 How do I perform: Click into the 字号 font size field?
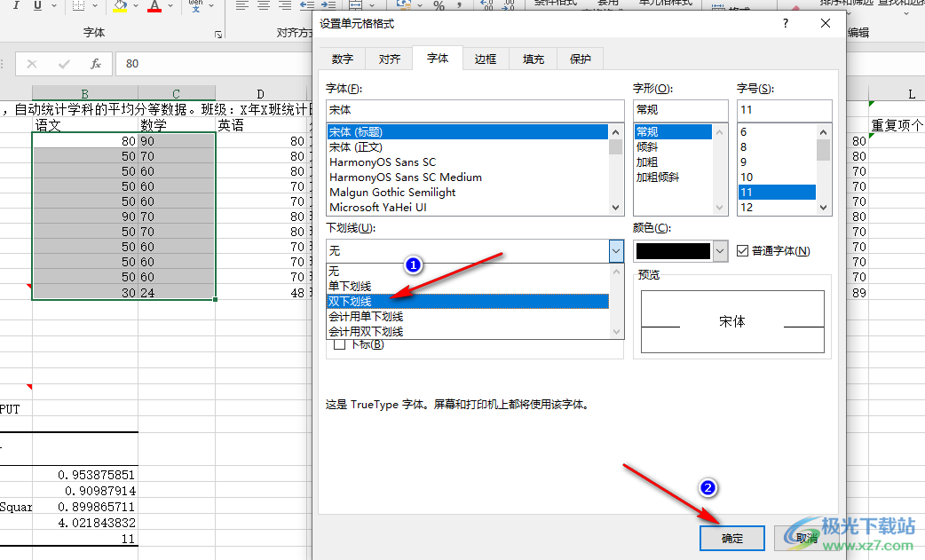point(785,110)
